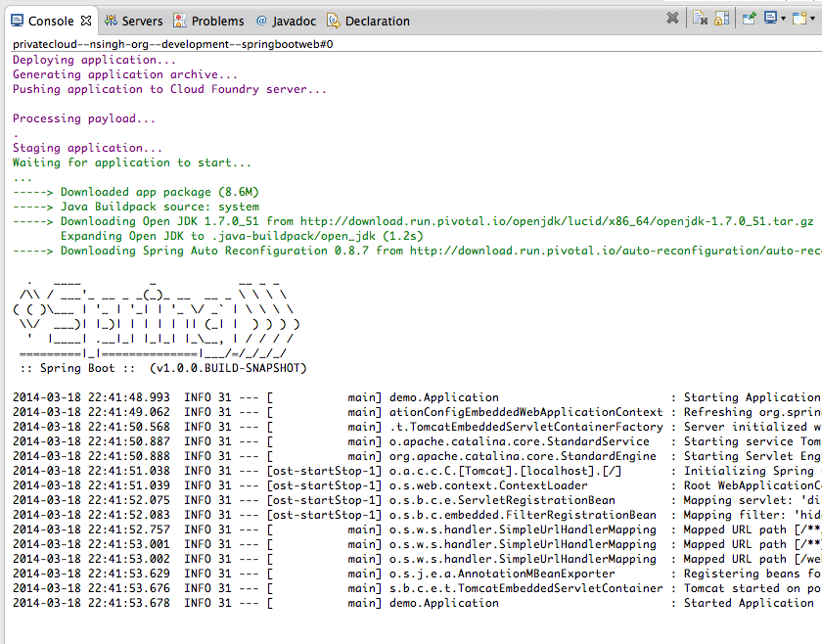The width and height of the screenshot is (822, 644).
Task: Click logger 'o.a.c.c.C.[Tomcat].[localhost].[/]'
Action: point(505,471)
